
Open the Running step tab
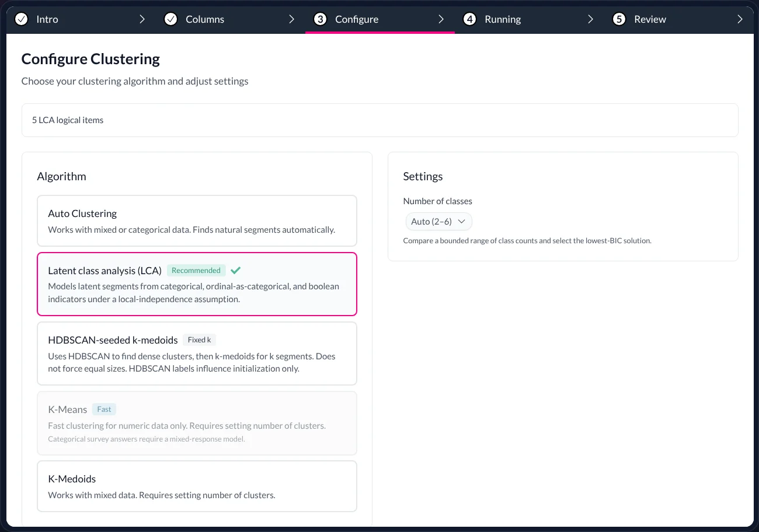(530, 19)
